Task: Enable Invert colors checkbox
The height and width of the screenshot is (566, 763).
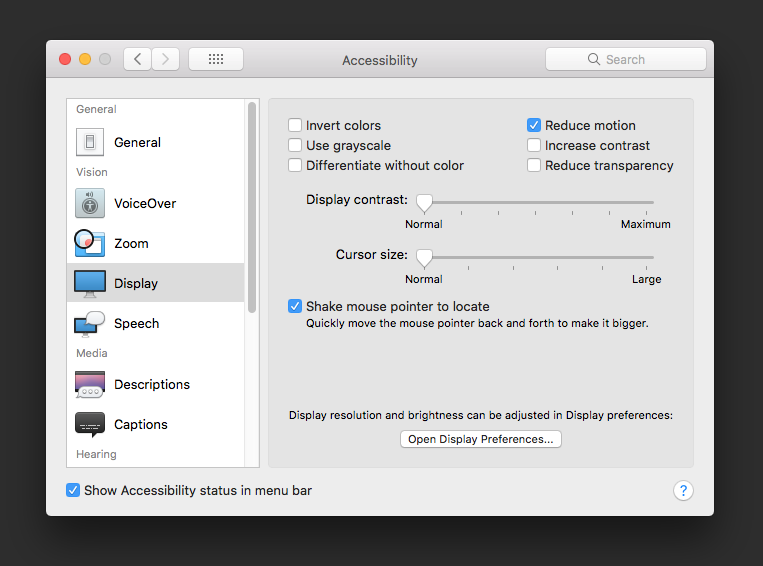Action: (295, 125)
